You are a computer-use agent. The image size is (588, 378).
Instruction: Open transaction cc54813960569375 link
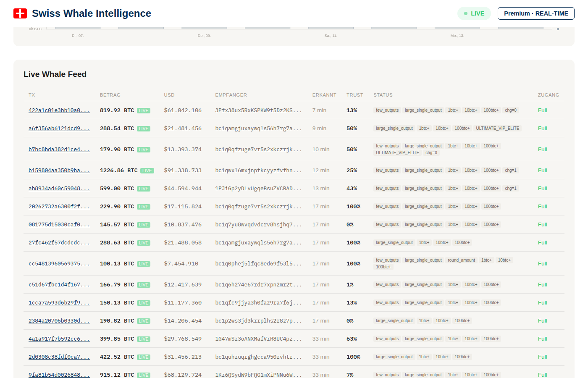tap(59, 264)
